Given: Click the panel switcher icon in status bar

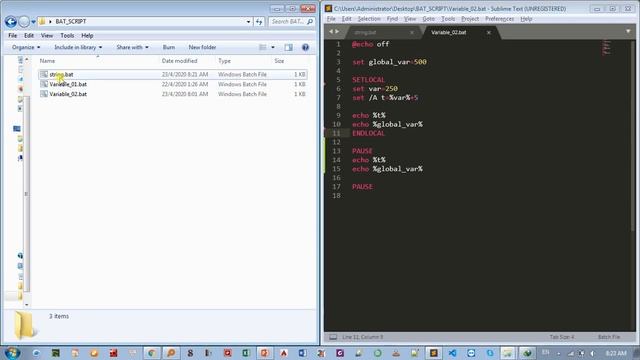Looking at the screenshot, I should [333, 337].
